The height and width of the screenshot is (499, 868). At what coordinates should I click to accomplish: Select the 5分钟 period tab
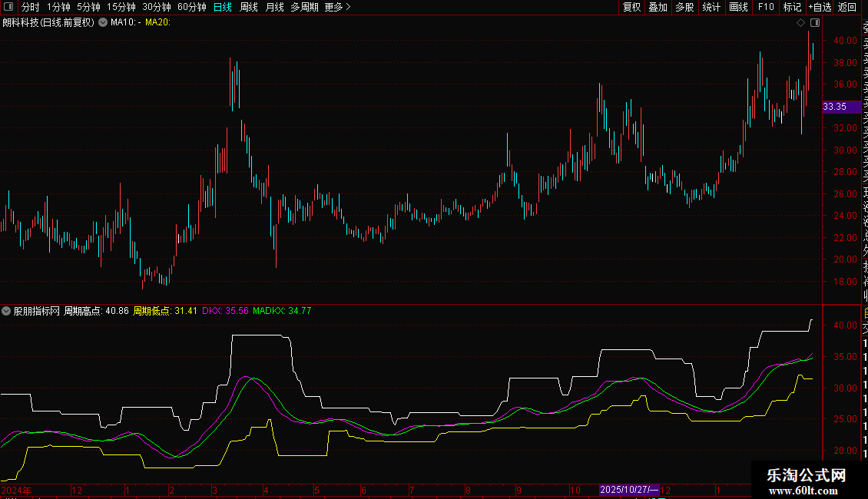(x=88, y=7)
